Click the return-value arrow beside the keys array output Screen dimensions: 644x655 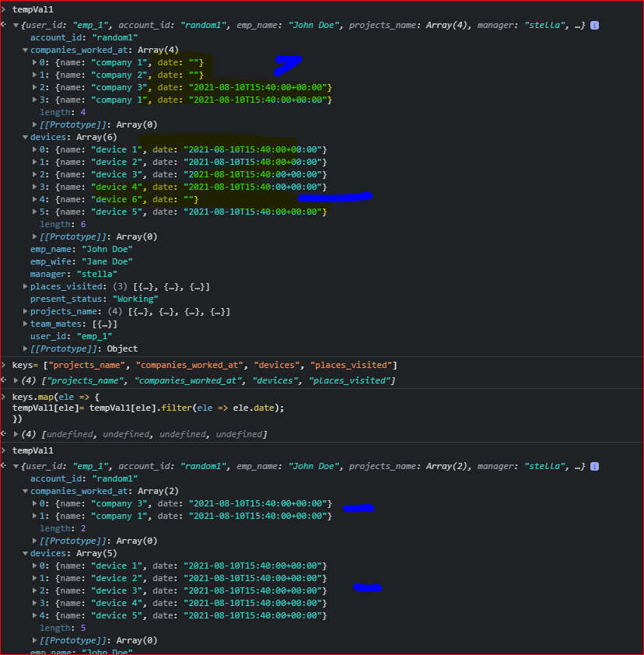pos(5,381)
